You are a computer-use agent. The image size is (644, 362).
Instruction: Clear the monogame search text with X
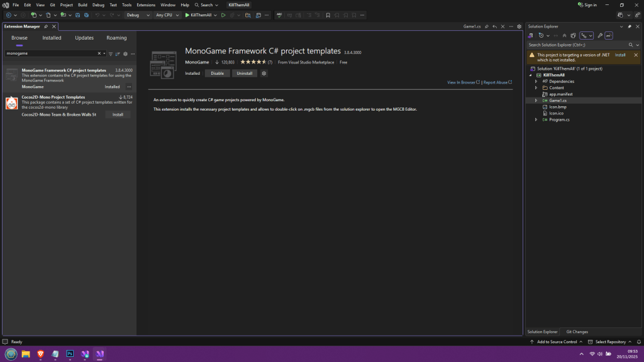tap(99, 54)
